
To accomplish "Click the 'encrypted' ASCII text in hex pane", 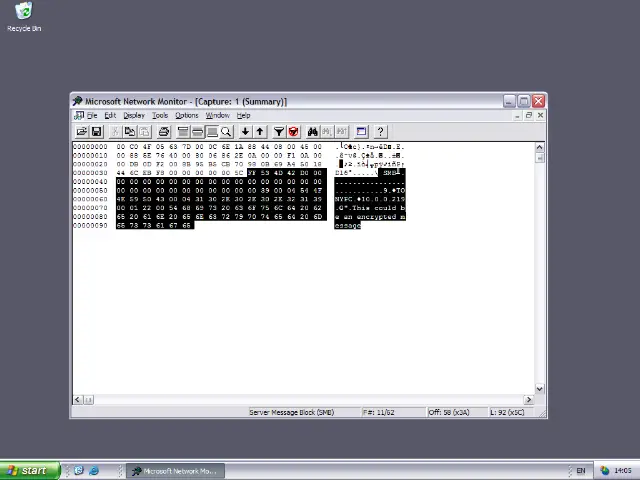I will 376,217.
